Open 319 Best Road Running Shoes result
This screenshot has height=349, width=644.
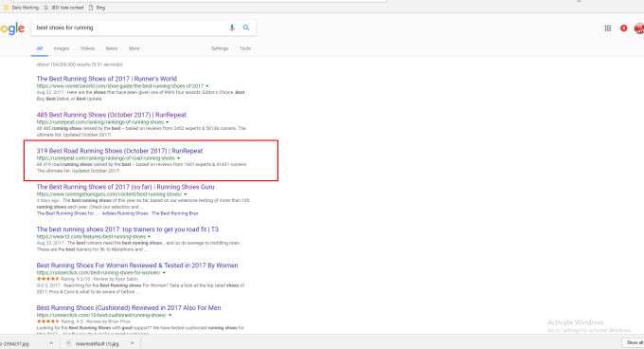tap(119, 151)
